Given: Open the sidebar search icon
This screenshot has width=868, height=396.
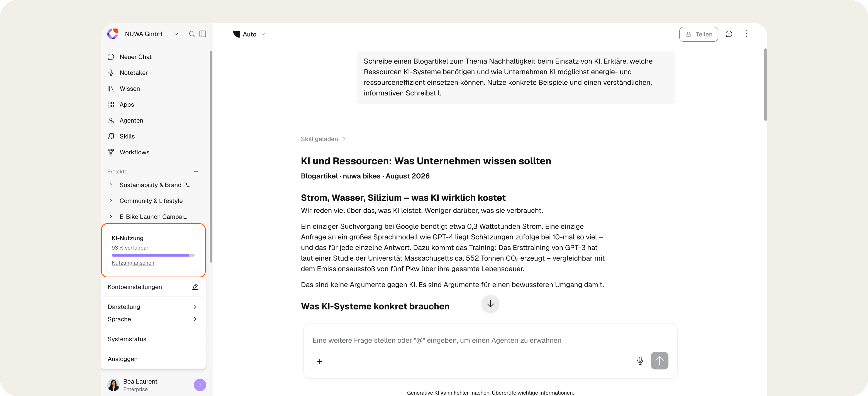Looking at the screenshot, I should [192, 34].
